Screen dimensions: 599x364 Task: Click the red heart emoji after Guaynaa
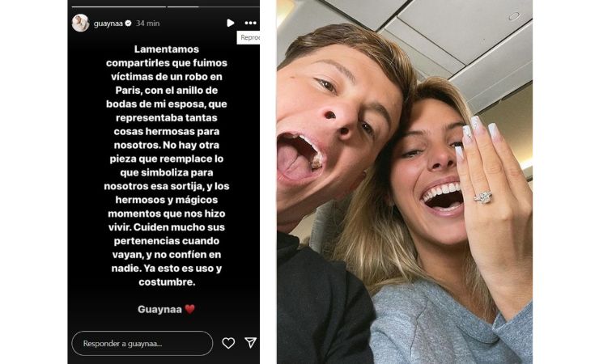pyautogui.click(x=190, y=309)
